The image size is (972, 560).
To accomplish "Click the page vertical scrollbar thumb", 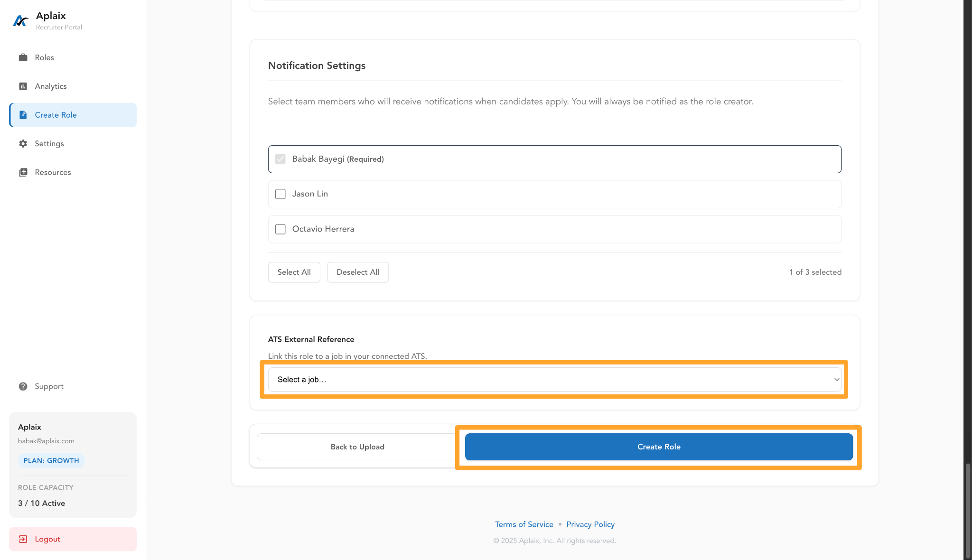I will click(968, 510).
